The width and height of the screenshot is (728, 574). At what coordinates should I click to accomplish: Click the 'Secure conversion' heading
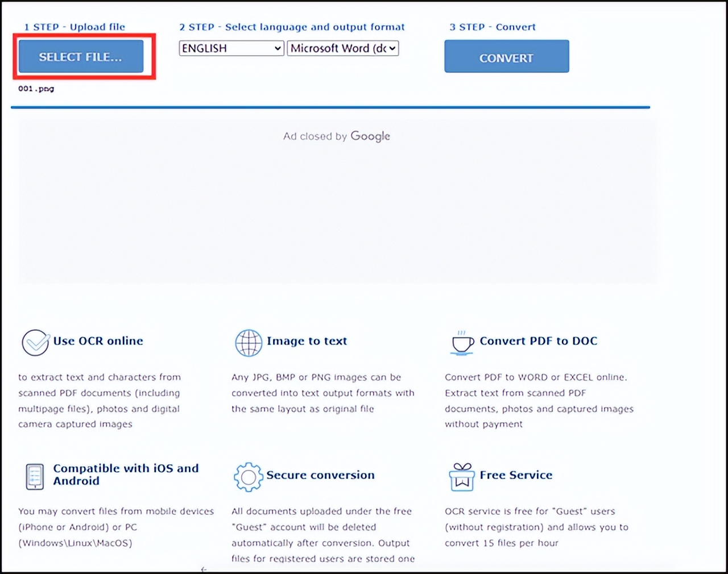pos(321,475)
